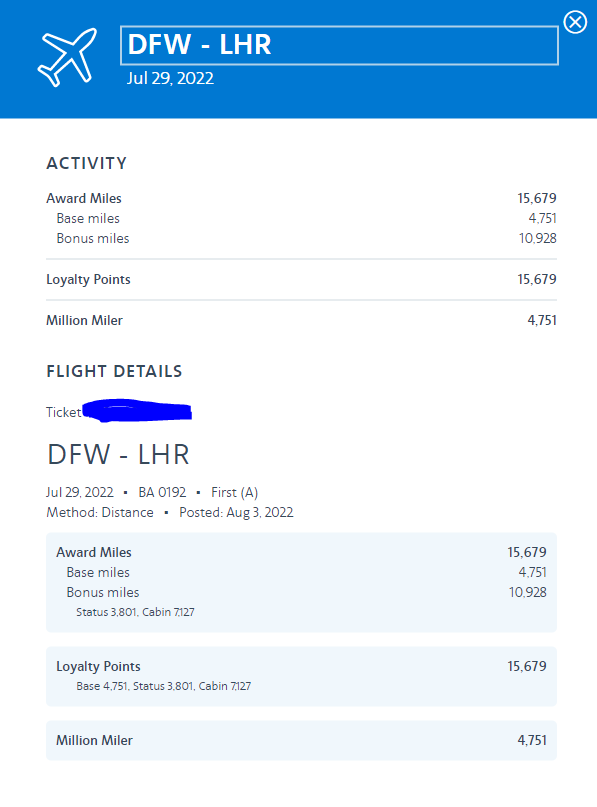Open the Million Miler detail card
Screen dimensions: 597x807
click(x=301, y=740)
